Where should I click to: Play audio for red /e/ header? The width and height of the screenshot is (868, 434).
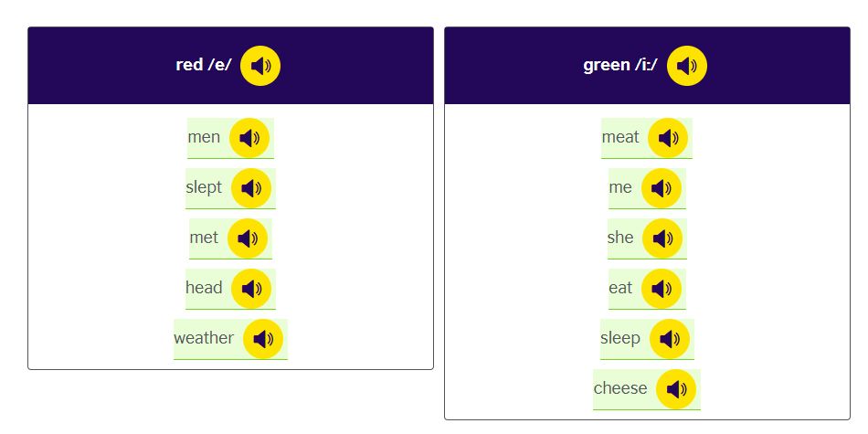click(x=260, y=66)
